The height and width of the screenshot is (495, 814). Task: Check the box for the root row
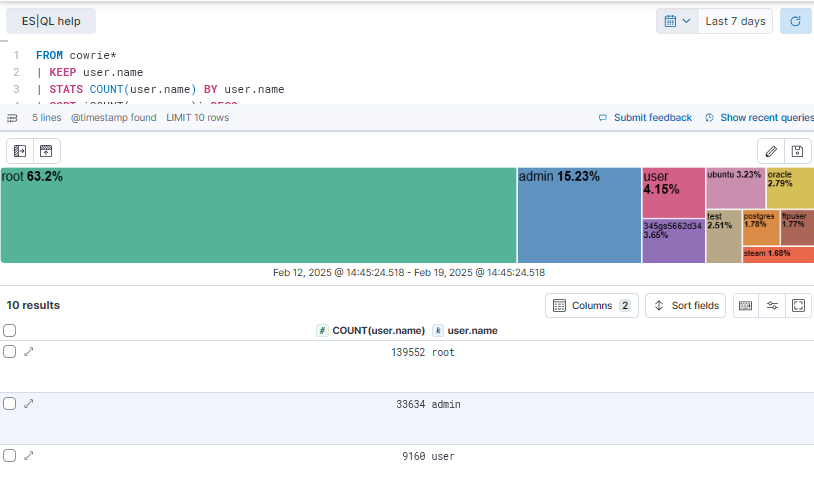pyautogui.click(x=10, y=351)
